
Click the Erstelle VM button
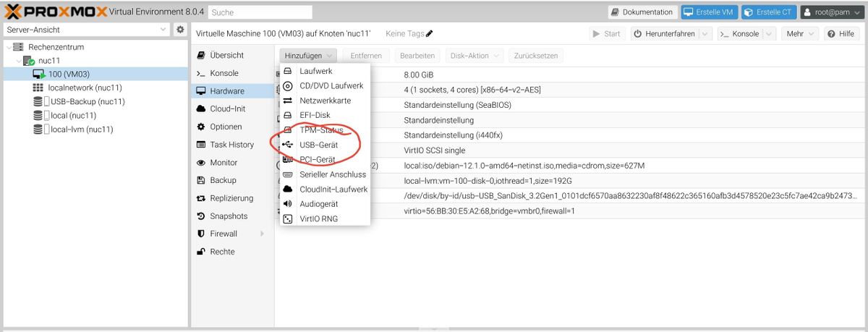pyautogui.click(x=709, y=12)
